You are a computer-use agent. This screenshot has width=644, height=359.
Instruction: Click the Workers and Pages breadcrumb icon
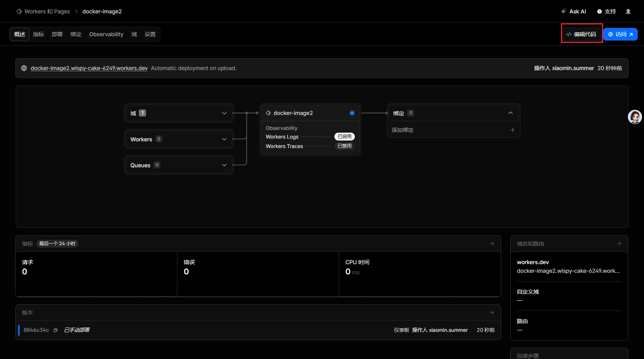point(19,11)
